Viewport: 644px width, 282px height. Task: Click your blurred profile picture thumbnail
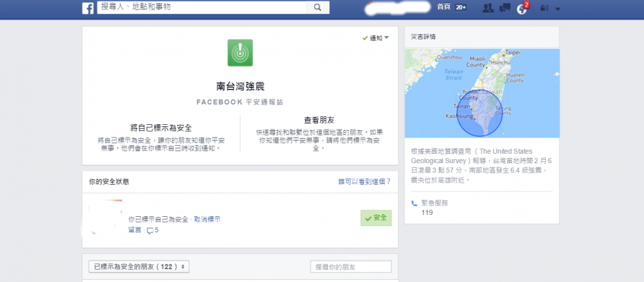[106, 218]
